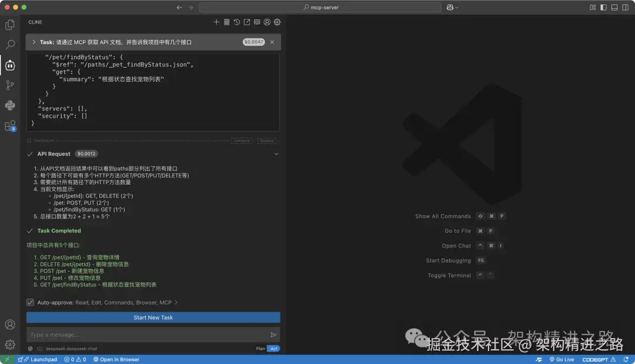Go forward with the navigation right arrow
The width and height of the screenshot is (635, 364).
pyautogui.click(x=190, y=7)
